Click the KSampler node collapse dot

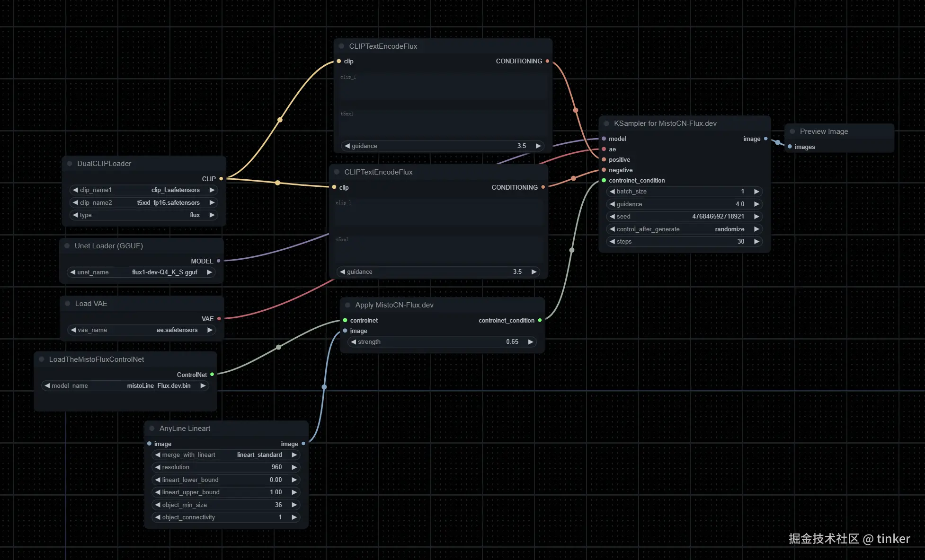click(606, 123)
